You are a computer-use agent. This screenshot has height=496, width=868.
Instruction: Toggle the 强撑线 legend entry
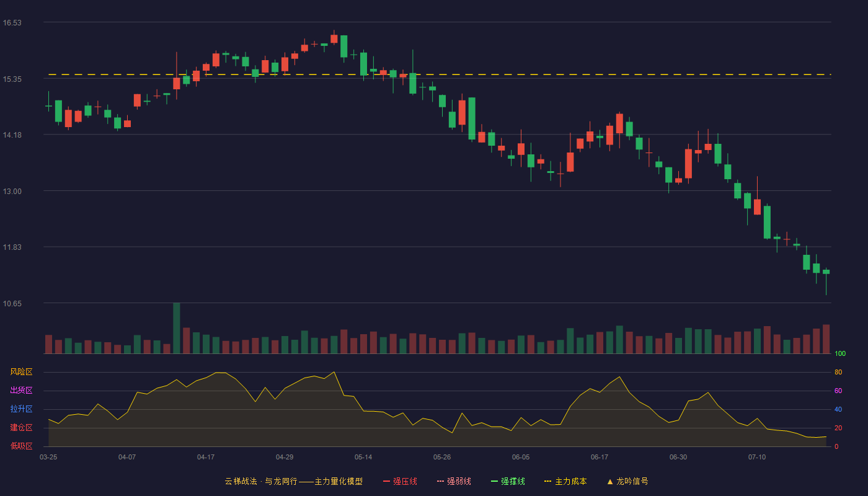508,481
